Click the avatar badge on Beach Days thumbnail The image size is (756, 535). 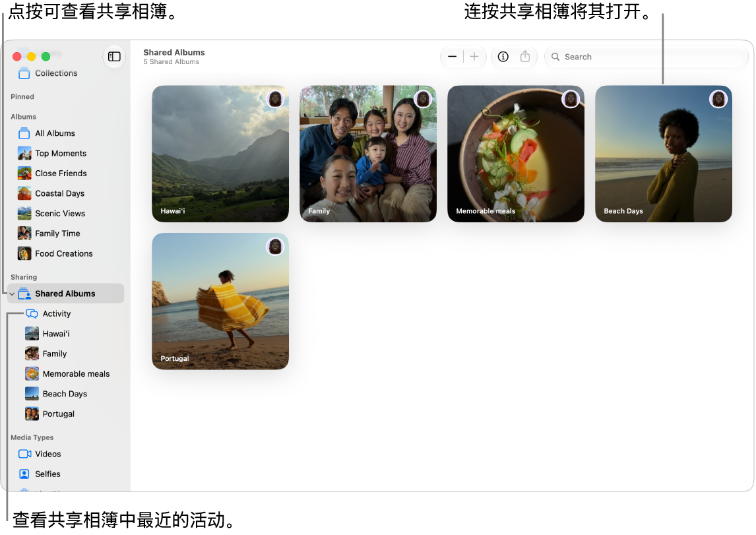point(718,100)
